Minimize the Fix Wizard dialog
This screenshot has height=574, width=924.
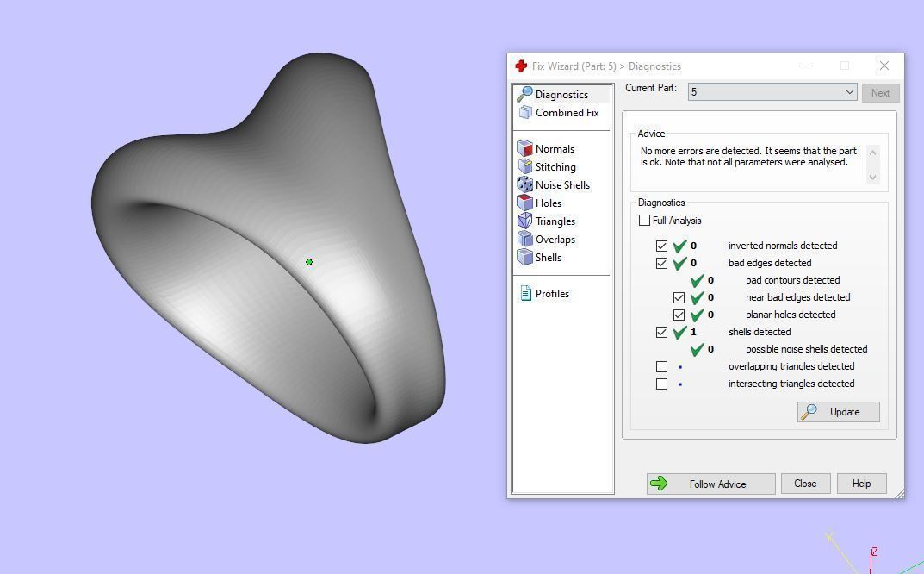tap(805, 66)
